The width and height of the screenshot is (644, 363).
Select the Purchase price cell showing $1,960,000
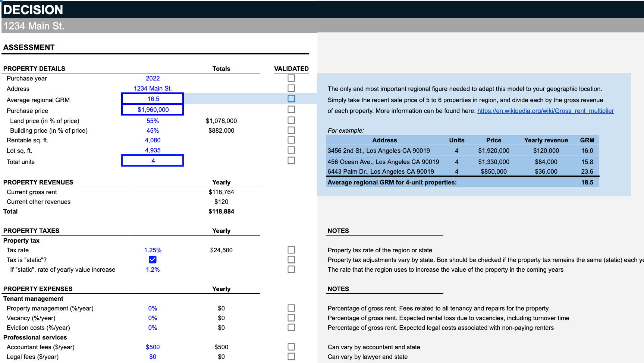click(152, 109)
